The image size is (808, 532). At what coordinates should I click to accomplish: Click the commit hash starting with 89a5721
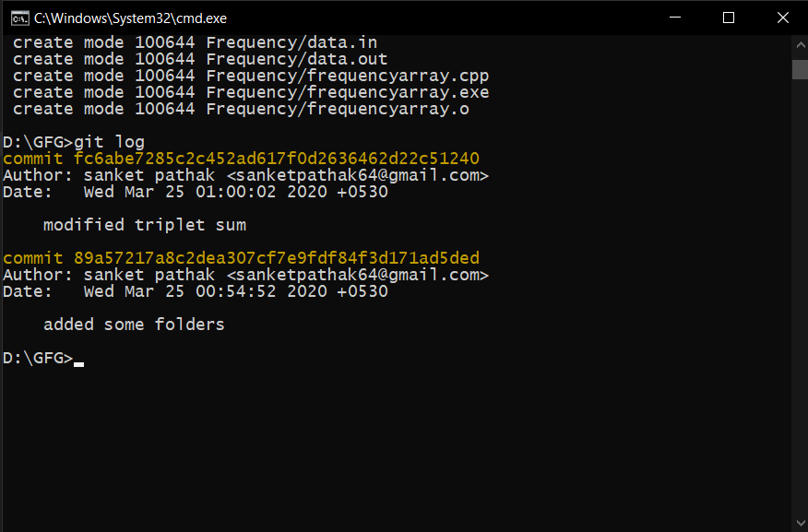point(276,258)
